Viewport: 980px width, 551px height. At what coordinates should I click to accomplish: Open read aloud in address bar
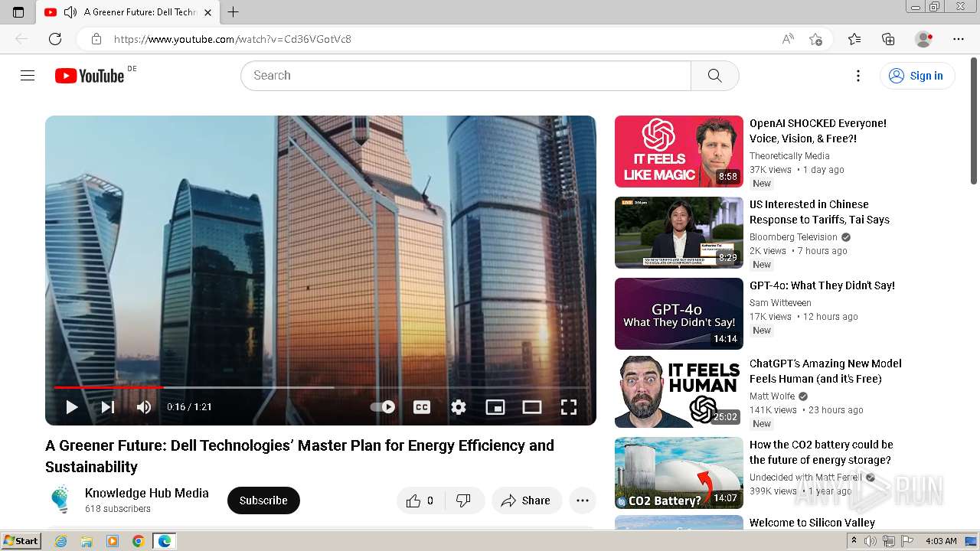pos(788,39)
